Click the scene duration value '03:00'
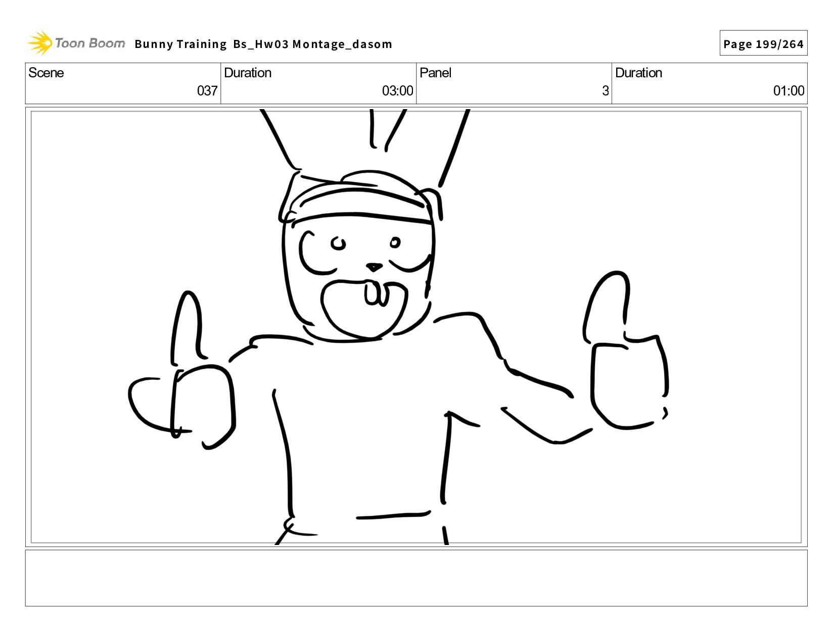The image size is (834, 644). 397,91
